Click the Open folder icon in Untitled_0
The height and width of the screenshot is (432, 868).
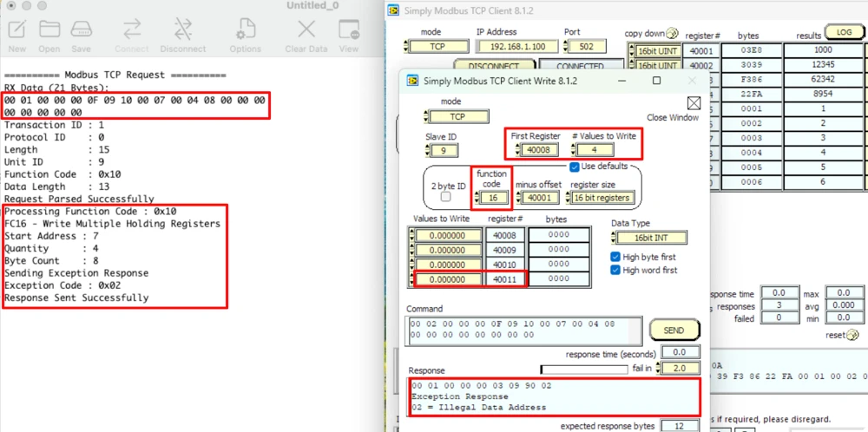point(49,29)
